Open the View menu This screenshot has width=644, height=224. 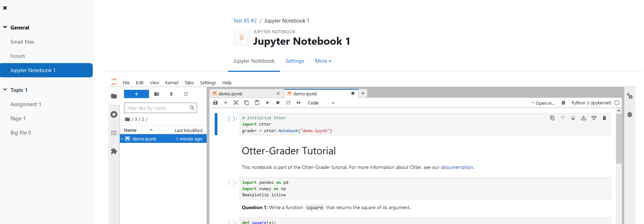point(154,83)
